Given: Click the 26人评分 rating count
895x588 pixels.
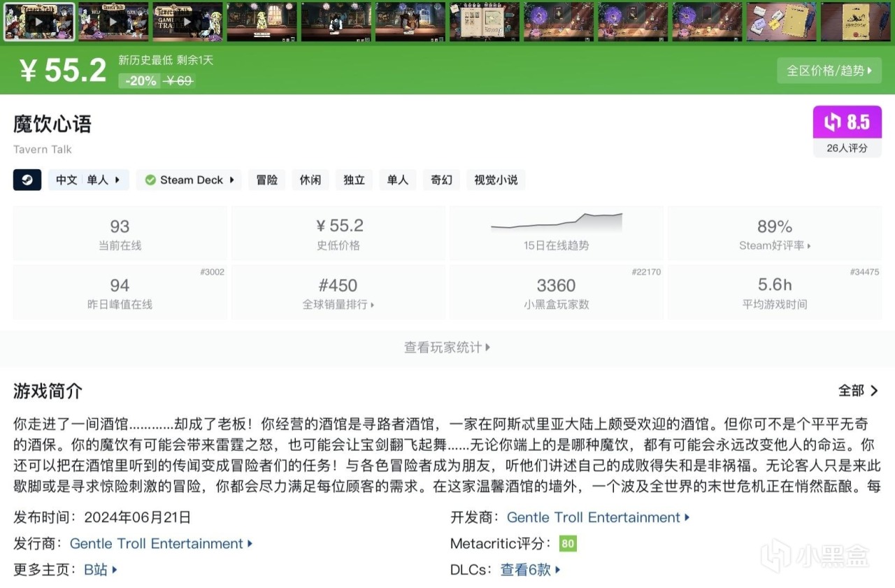Looking at the screenshot, I should coord(847,148).
